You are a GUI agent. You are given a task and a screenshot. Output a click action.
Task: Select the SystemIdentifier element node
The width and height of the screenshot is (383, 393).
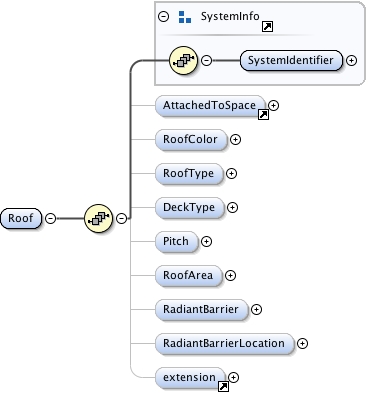pos(291,60)
